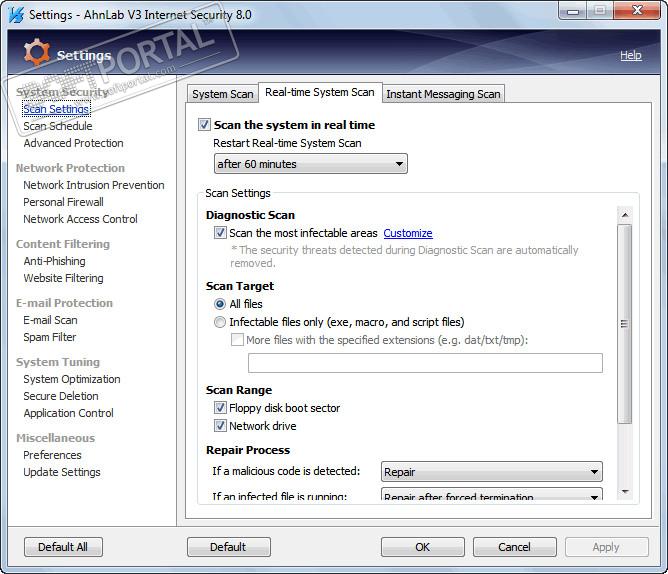
Task: Click the Apply button
Action: [607, 547]
